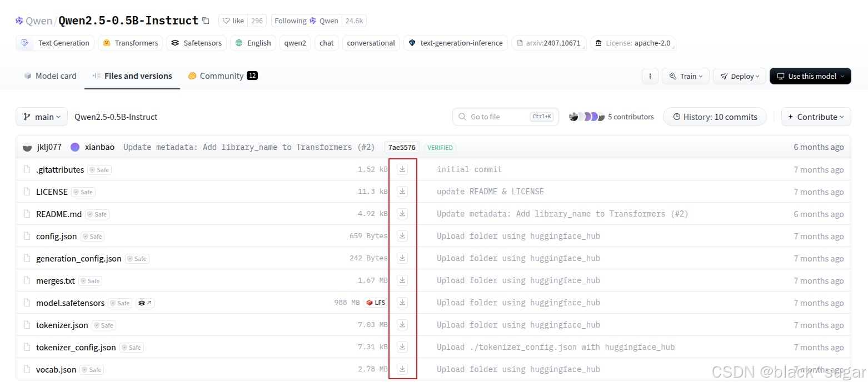Image resolution: width=868 pixels, height=387 pixels.
Task: Like the model with the heart button
Action: point(233,21)
